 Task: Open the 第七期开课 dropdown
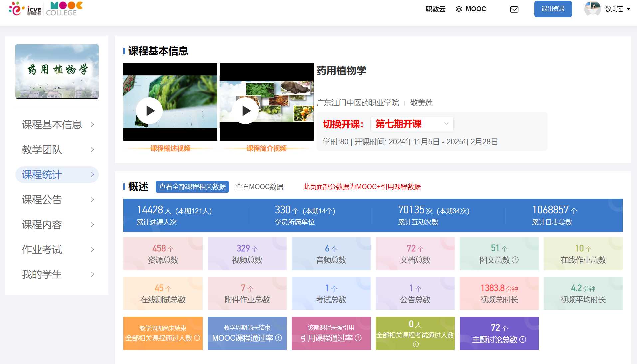coord(412,124)
